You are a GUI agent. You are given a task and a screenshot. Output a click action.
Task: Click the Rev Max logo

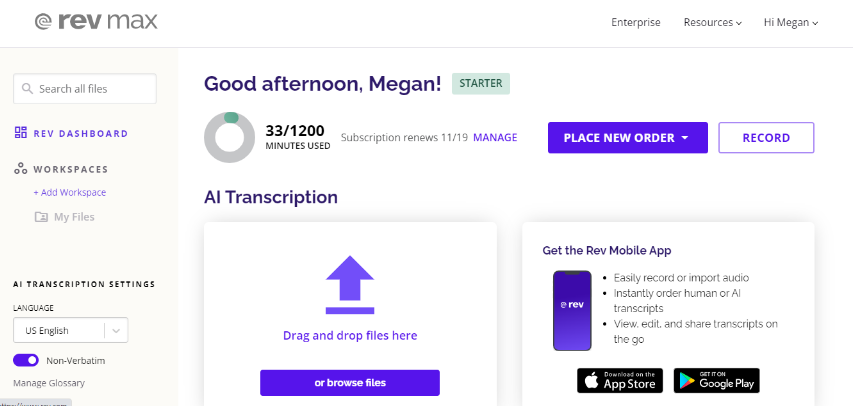point(96,21)
